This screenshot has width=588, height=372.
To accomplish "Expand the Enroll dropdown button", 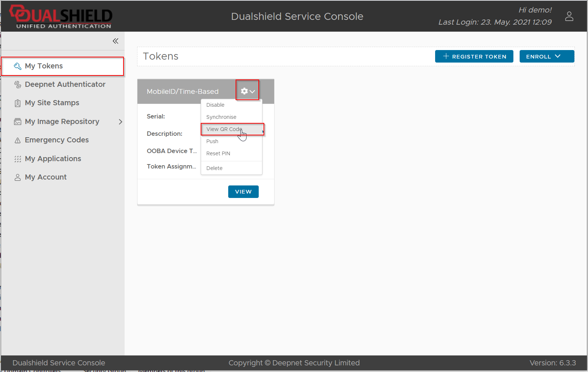I will coord(546,56).
